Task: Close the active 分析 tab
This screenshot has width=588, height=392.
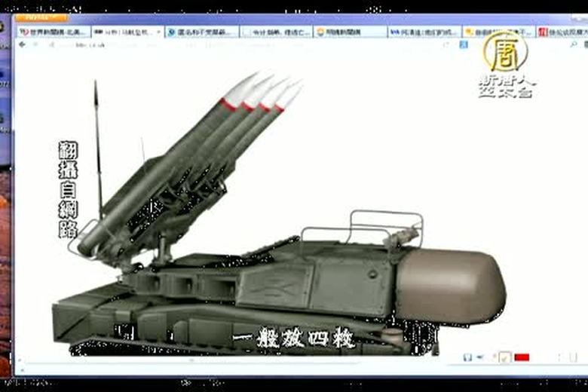Action: click(158, 32)
